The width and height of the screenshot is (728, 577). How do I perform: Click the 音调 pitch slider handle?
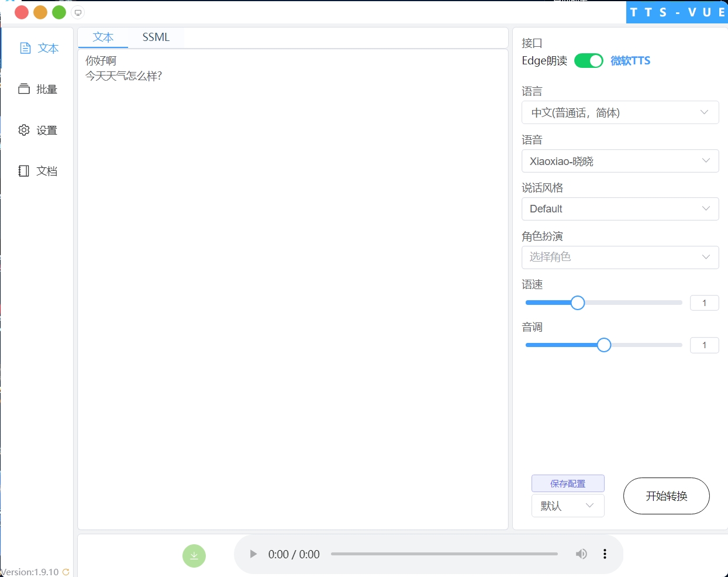point(604,345)
